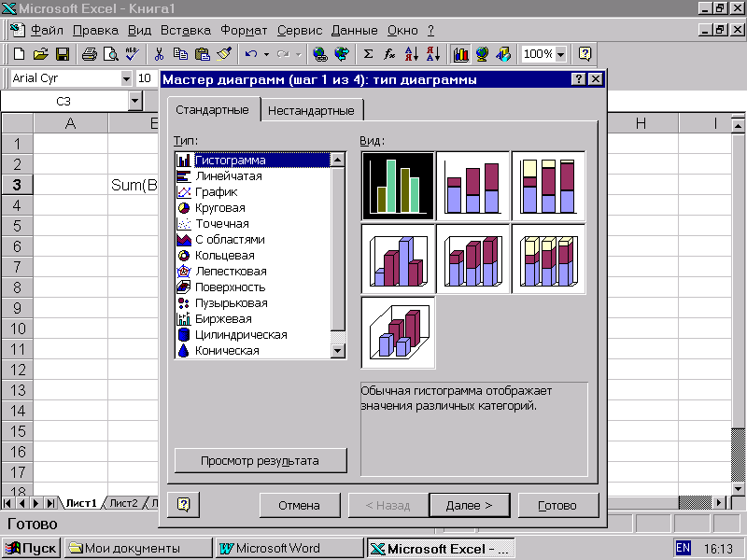
Task: Click the New workbook icon
Action: pos(19,54)
